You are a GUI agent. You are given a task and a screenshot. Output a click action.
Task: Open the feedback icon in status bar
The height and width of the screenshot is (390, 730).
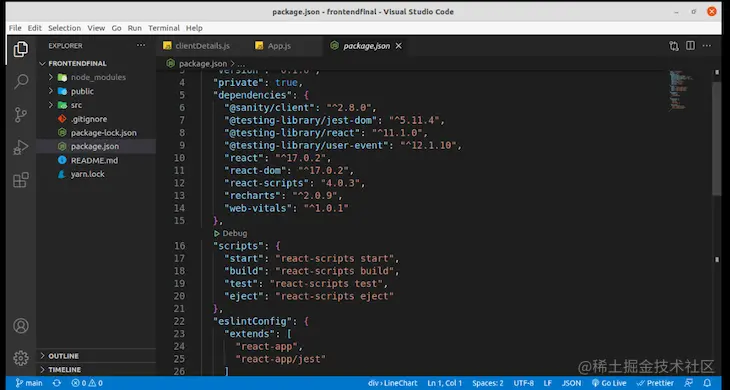pos(689,383)
